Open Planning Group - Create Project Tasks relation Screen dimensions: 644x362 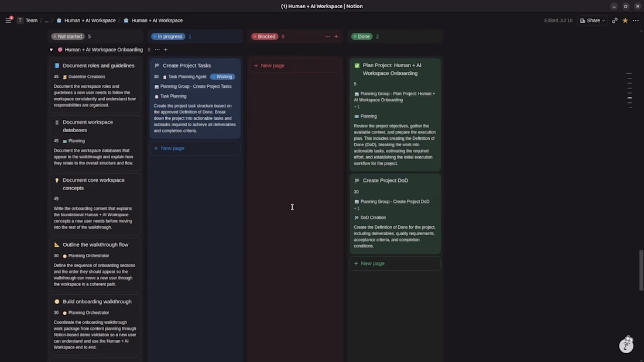[193, 87]
